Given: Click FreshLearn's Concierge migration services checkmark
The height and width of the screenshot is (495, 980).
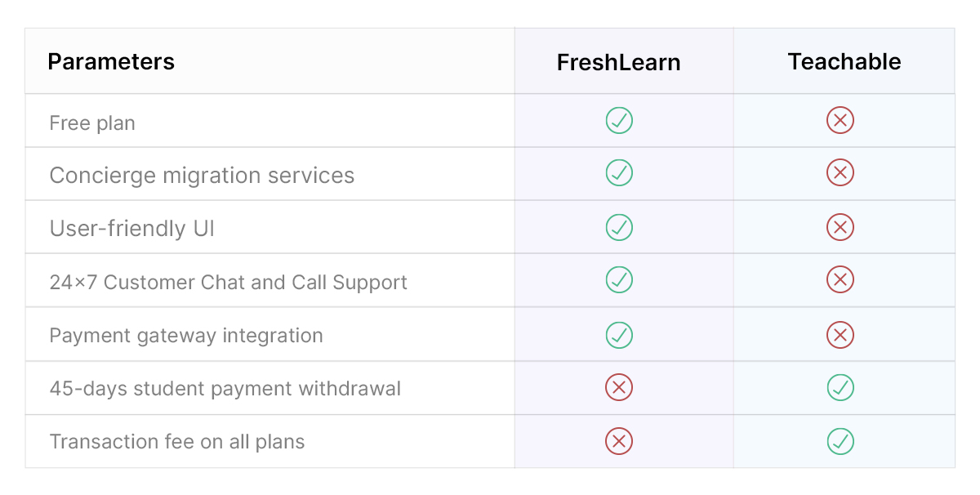Looking at the screenshot, I should [619, 173].
